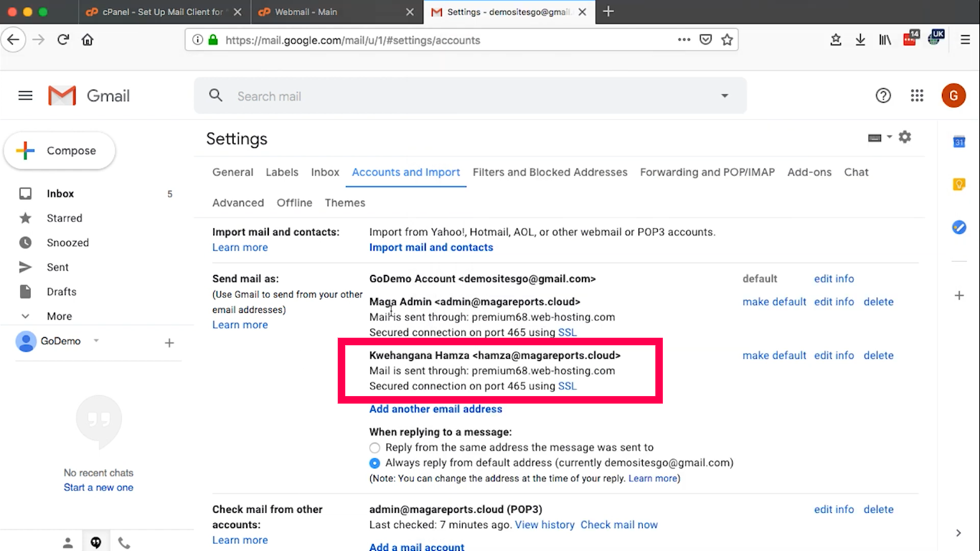
Task: Open Google apps grid
Action: pyautogui.click(x=917, y=95)
